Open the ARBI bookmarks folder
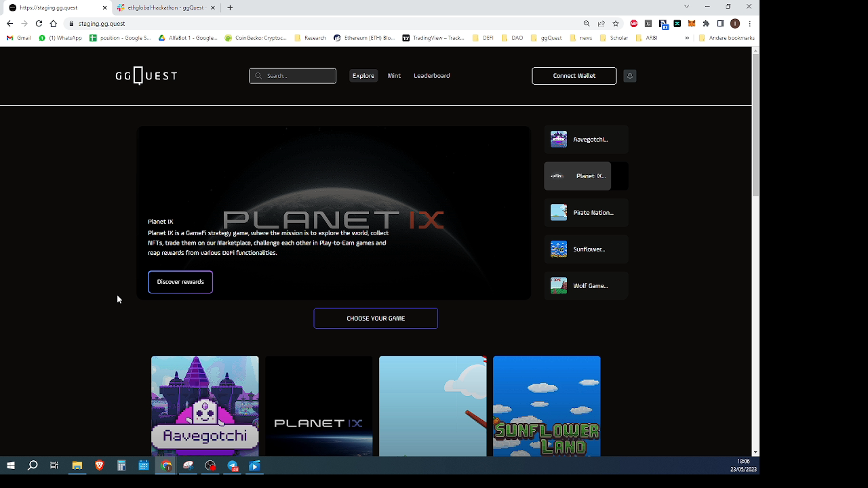This screenshot has width=868, height=488. pyautogui.click(x=646, y=38)
